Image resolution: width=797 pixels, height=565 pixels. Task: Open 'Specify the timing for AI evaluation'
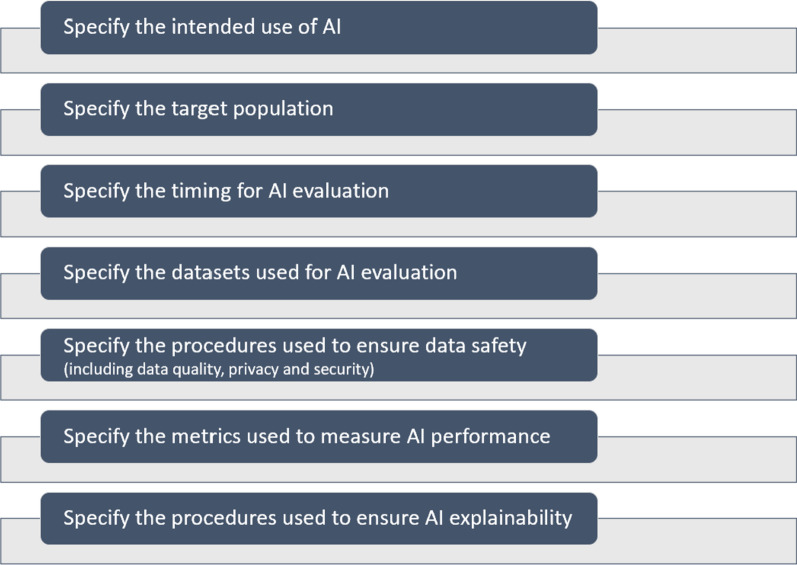click(x=319, y=191)
